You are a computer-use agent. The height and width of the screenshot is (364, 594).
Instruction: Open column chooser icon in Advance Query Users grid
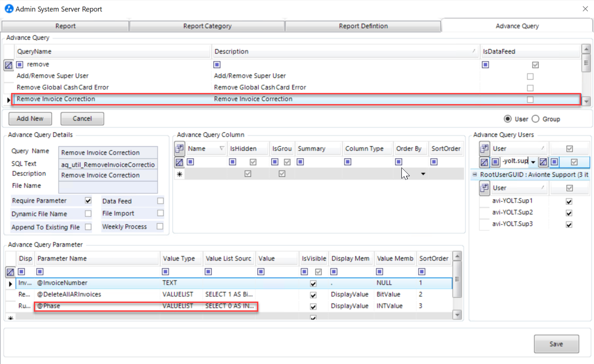[484, 149]
